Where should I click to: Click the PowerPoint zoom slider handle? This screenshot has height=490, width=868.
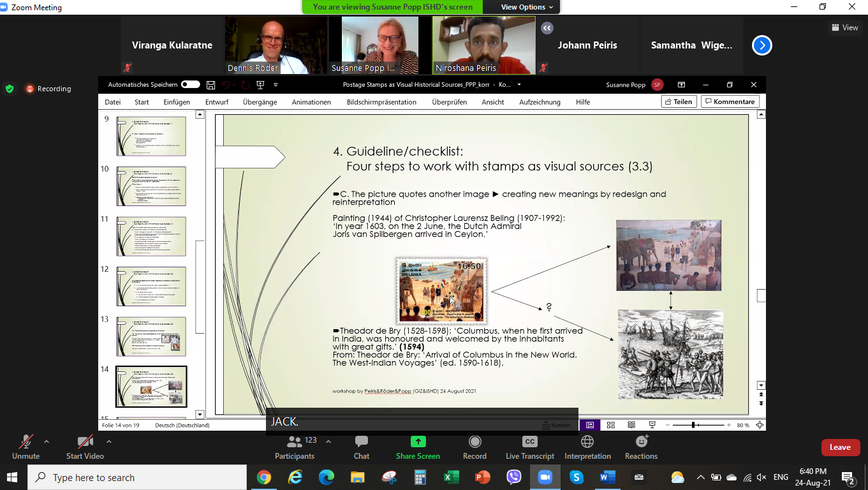click(693, 425)
